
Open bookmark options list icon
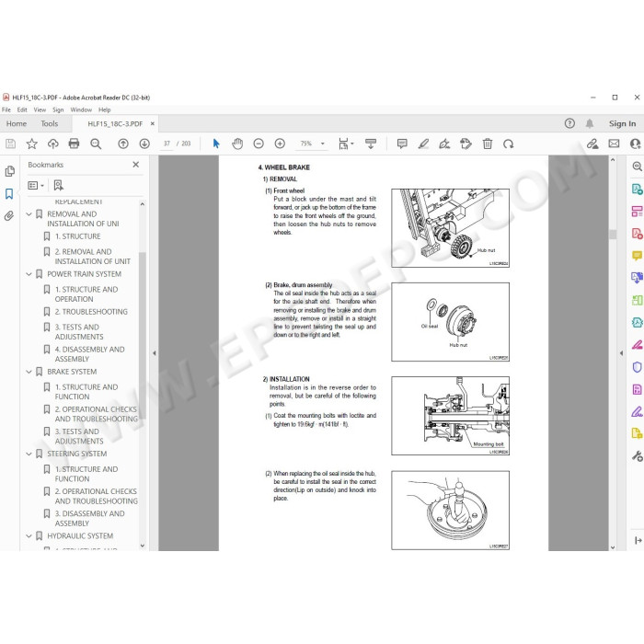36,186
